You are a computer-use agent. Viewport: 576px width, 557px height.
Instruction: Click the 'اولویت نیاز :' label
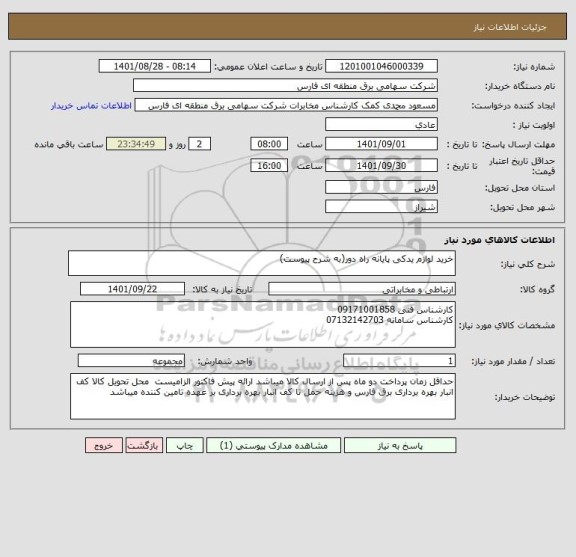click(534, 125)
